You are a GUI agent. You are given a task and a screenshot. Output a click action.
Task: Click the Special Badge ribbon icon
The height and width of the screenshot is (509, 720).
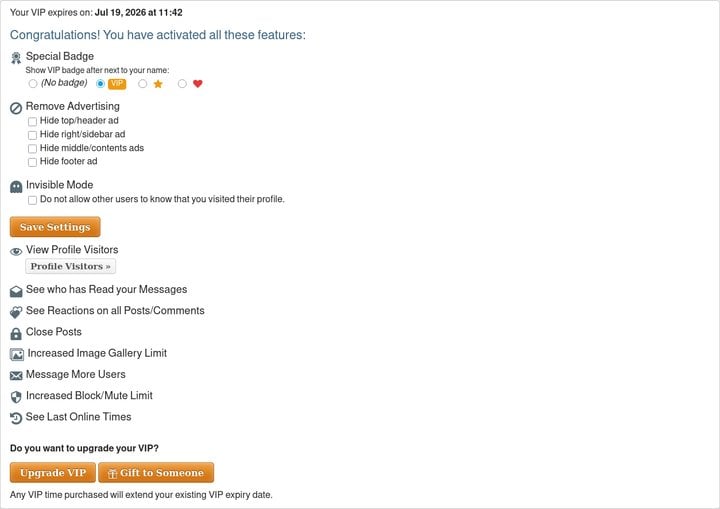coord(16,58)
